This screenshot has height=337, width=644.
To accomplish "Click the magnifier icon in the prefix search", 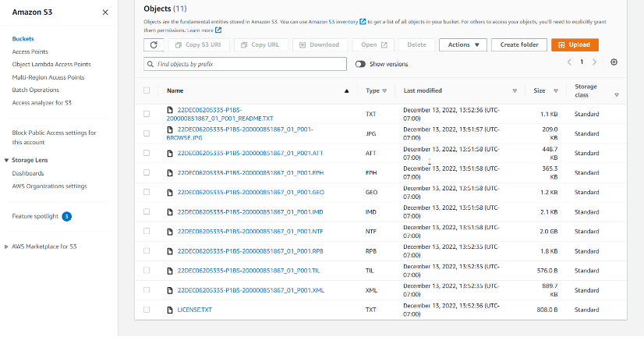I will [150, 64].
